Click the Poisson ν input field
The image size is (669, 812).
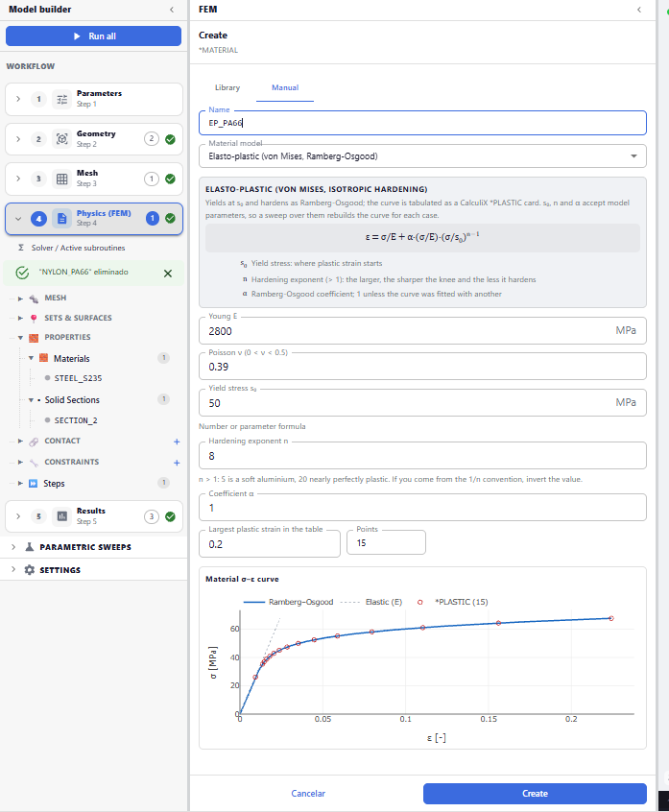(422, 367)
